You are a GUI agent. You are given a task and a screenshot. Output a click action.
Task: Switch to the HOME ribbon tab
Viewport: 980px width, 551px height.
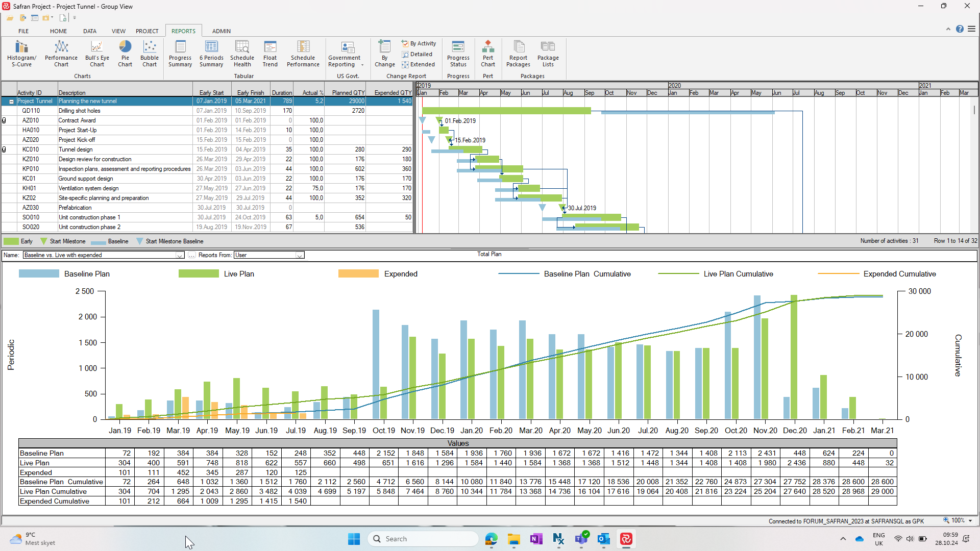pyautogui.click(x=59, y=31)
